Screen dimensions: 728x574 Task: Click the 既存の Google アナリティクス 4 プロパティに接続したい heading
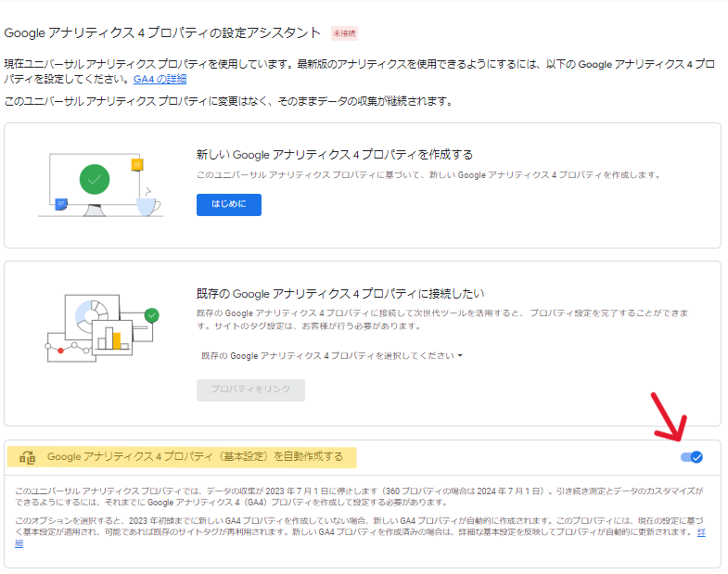coord(340,294)
